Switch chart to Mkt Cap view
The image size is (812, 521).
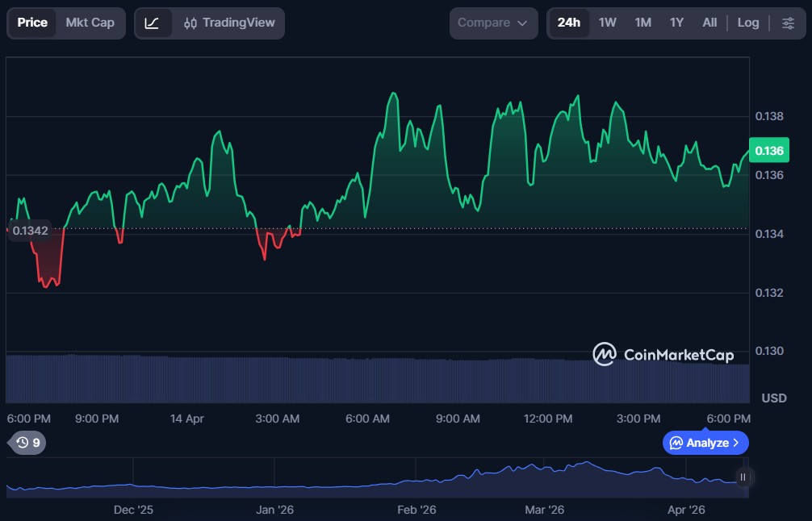point(90,23)
